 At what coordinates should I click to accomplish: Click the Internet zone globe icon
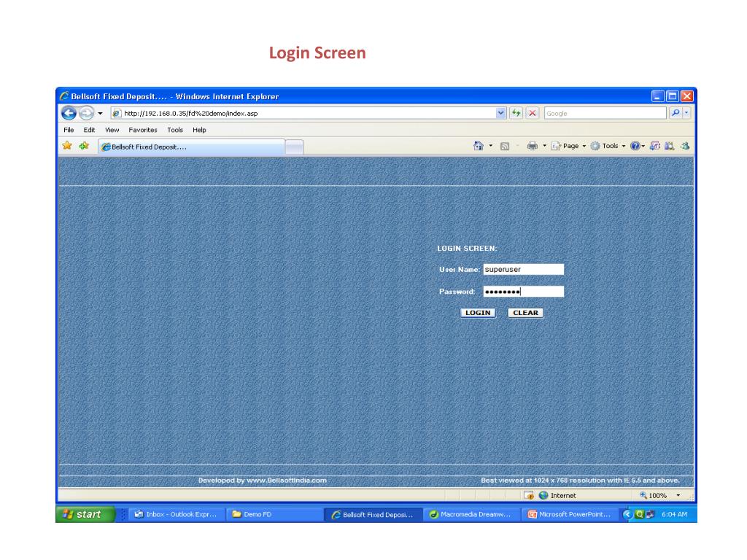pyautogui.click(x=543, y=495)
